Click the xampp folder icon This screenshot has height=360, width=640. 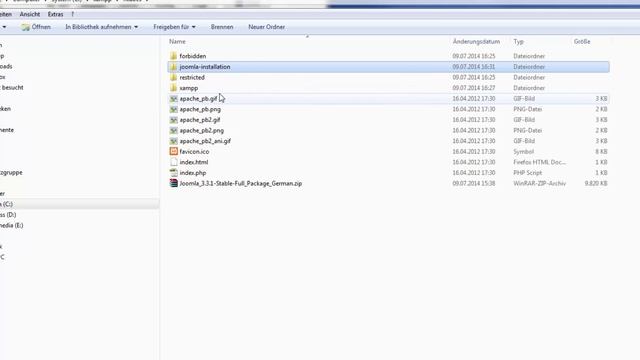[173, 88]
